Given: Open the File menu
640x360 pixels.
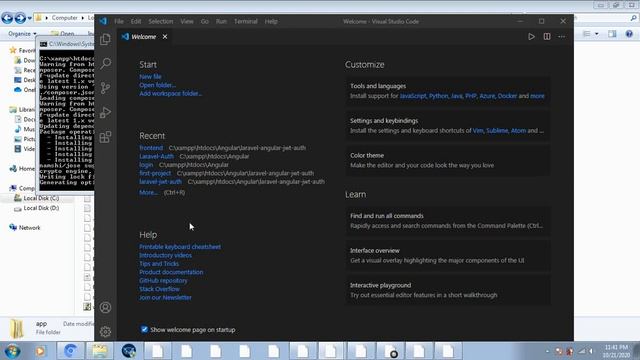Looking at the screenshot, I should click(119, 21).
